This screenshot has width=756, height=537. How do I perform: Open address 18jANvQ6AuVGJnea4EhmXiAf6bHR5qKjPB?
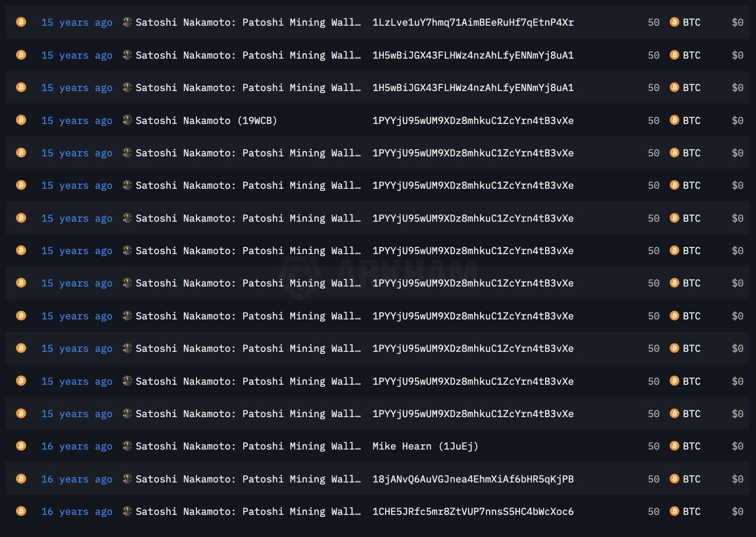(473, 479)
